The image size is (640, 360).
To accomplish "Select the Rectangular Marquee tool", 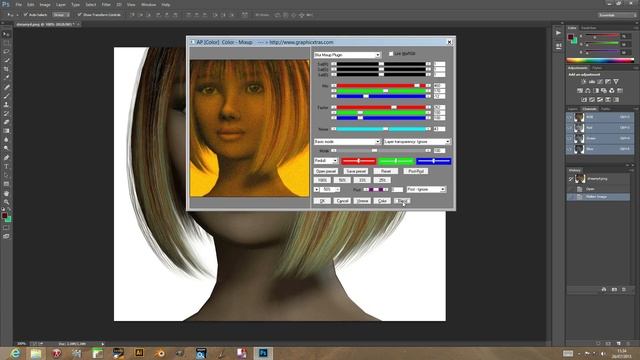I will 6,43.
